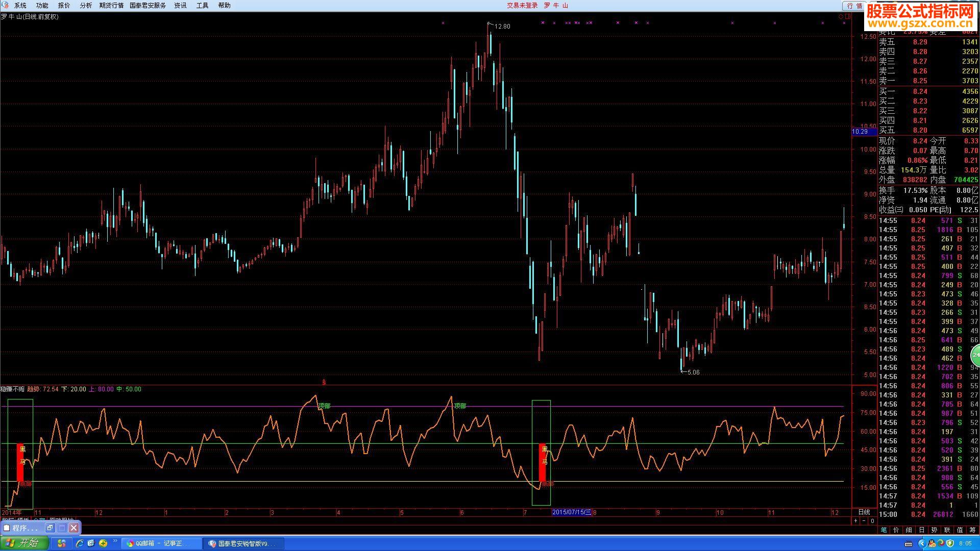The image size is (980, 551).
Task: Launch Internet Explorer from quick launch
Action: pyautogui.click(x=80, y=543)
